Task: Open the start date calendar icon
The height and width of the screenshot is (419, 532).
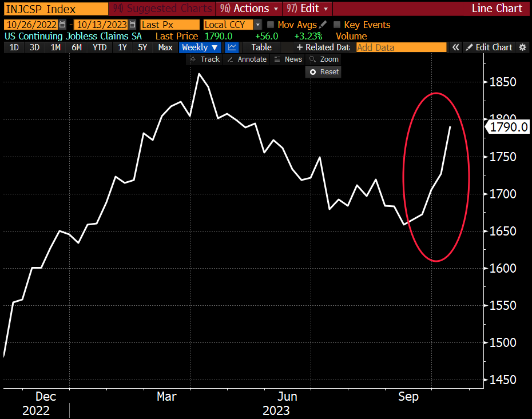Action: (x=62, y=25)
